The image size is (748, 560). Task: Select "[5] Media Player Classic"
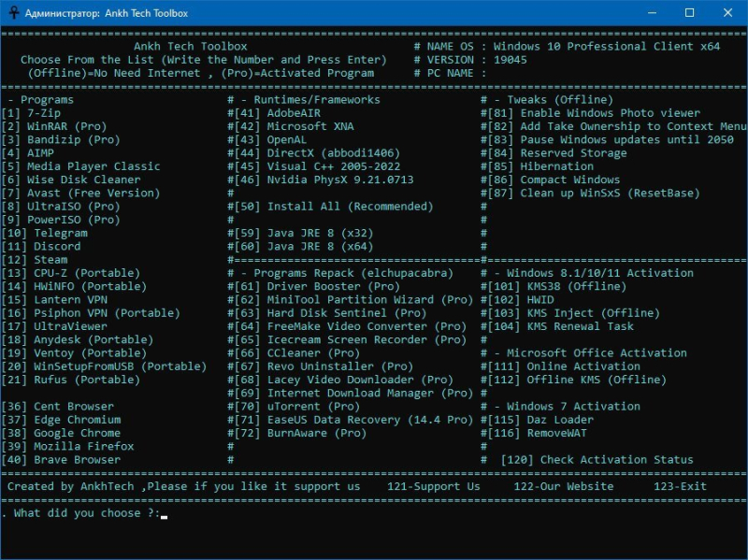[x=80, y=166]
